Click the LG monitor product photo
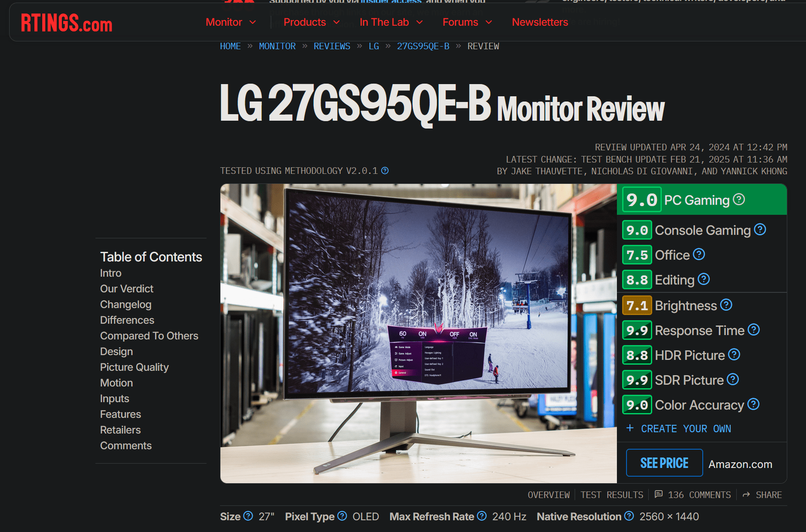Viewport: 806px width, 532px height. coord(418,333)
